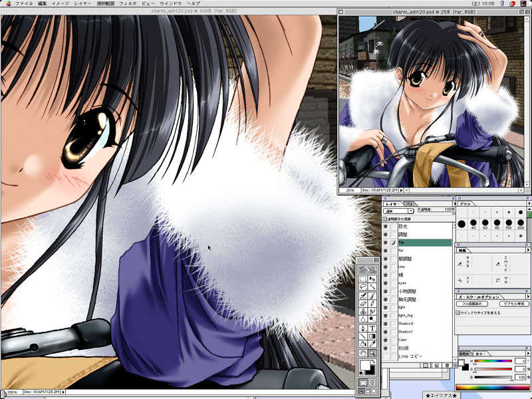Open Zoom Tool Options panel flyout arrow
The image size is (532, 399).
528,297
